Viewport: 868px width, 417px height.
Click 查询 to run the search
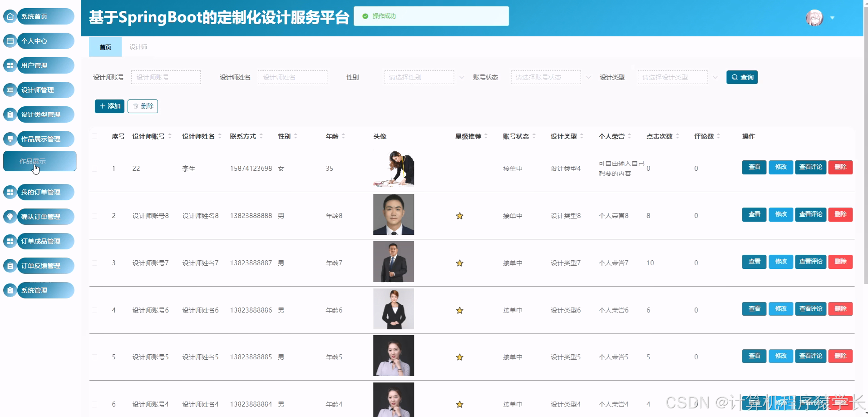click(742, 77)
